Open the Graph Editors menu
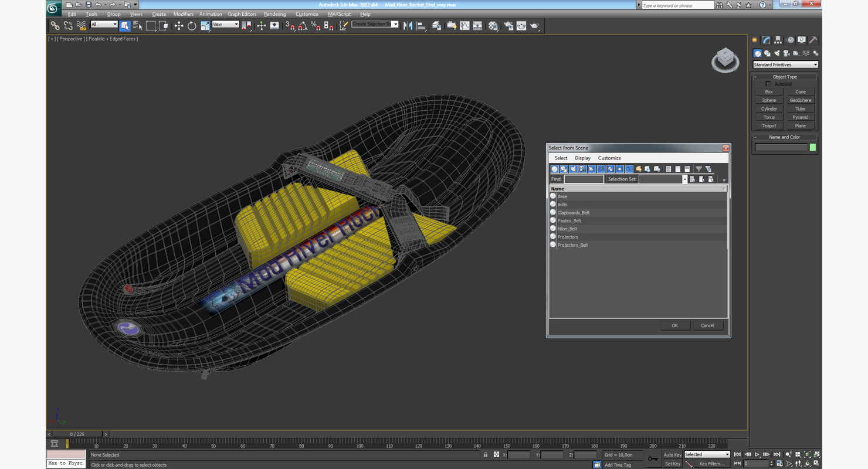The height and width of the screenshot is (469, 868). (242, 14)
